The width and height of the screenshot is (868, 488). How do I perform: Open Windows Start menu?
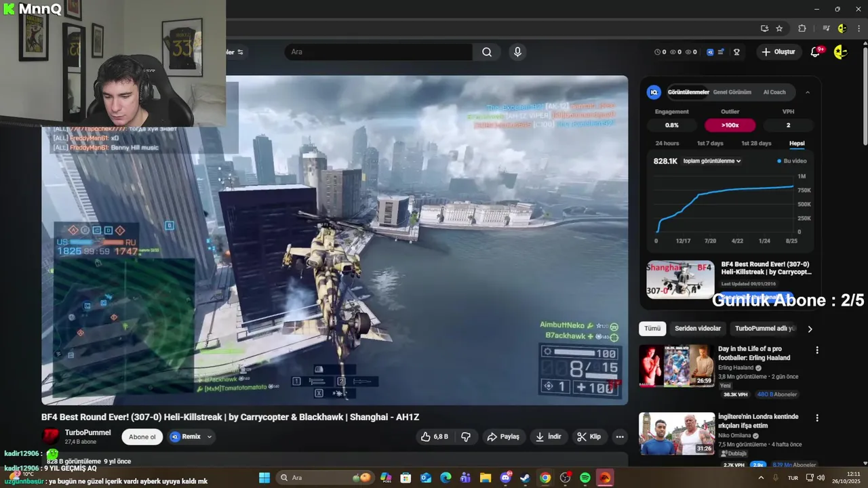tap(264, 478)
